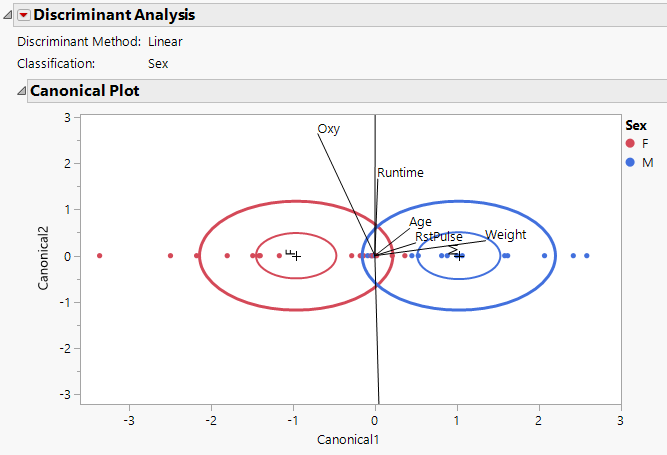Open the Discriminant Analysis red triangle menu
The width and height of the screenshot is (667, 455).
click(24, 15)
